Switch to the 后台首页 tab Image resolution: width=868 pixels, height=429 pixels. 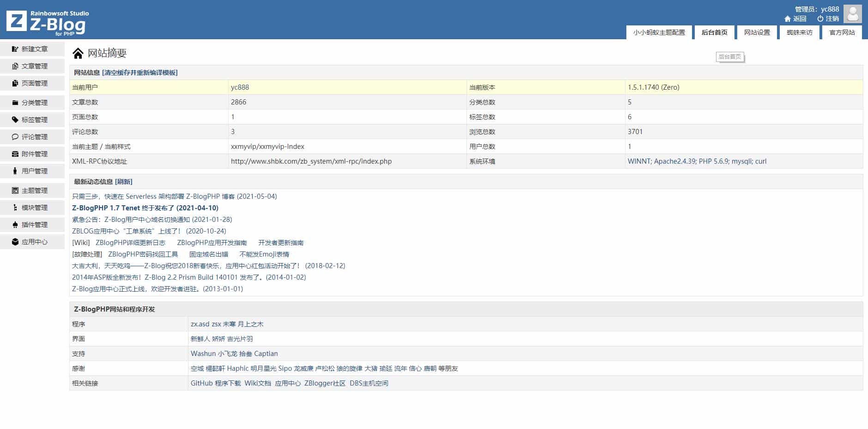click(x=714, y=32)
